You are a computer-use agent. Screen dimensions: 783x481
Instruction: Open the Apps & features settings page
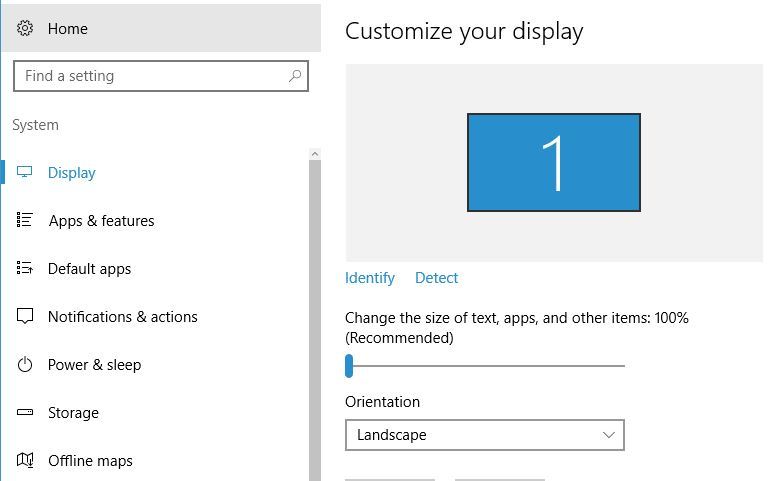(x=101, y=220)
